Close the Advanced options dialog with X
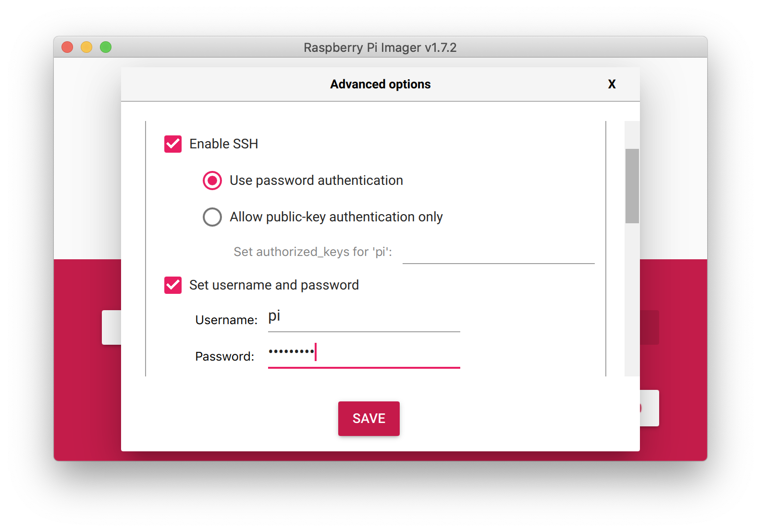This screenshot has height=532, width=761. (x=612, y=84)
